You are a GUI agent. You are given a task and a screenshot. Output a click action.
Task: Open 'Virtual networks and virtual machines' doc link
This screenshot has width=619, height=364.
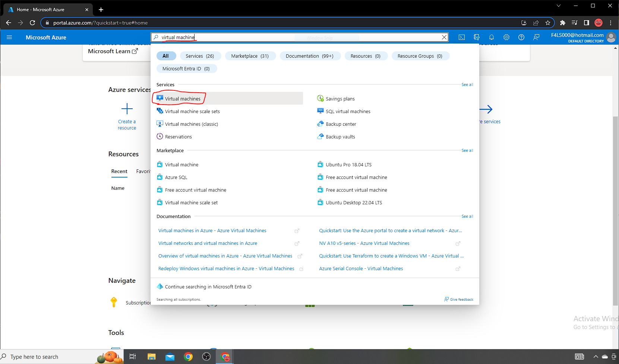tap(208, 243)
